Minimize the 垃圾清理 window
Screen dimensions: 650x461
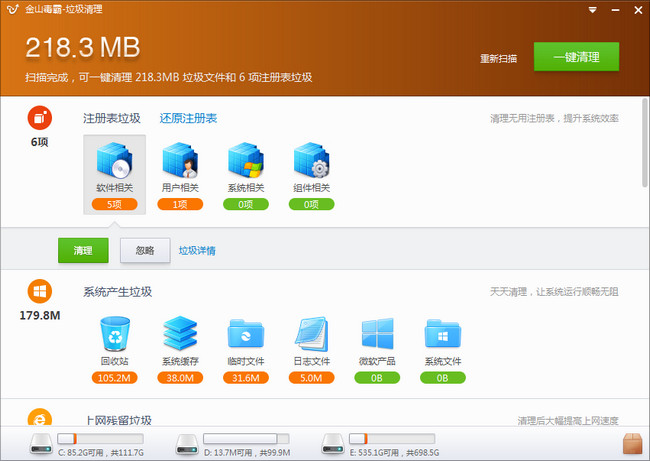click(615, 10)
